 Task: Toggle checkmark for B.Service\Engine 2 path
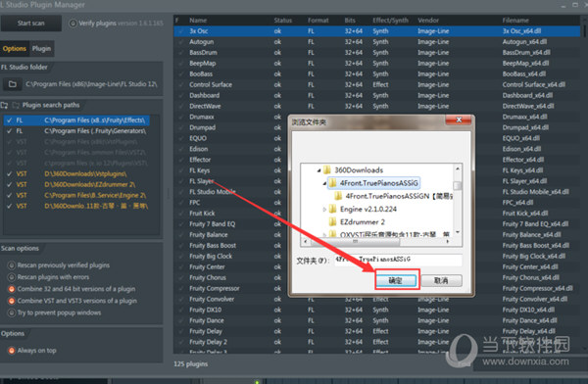[x=10, y=195]
